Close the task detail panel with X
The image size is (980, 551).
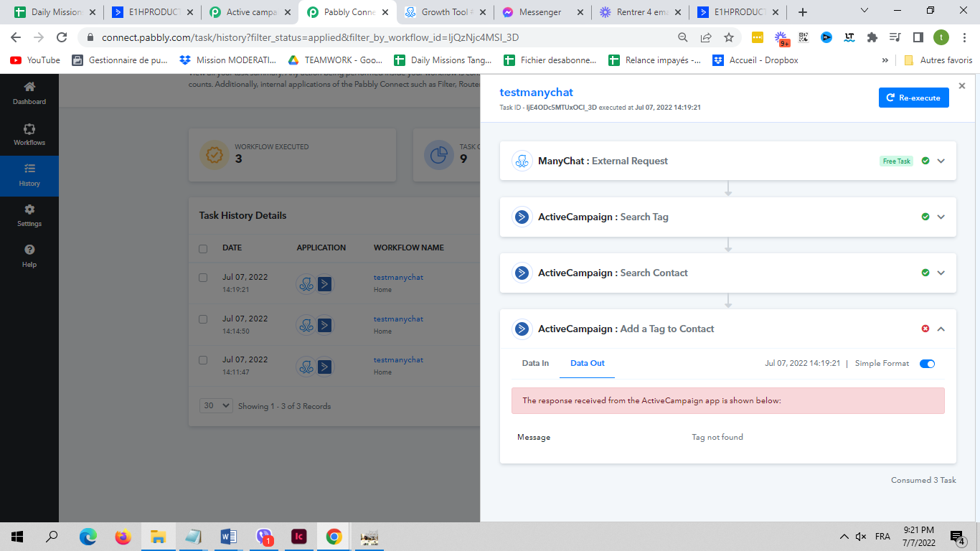pos(962,85)
